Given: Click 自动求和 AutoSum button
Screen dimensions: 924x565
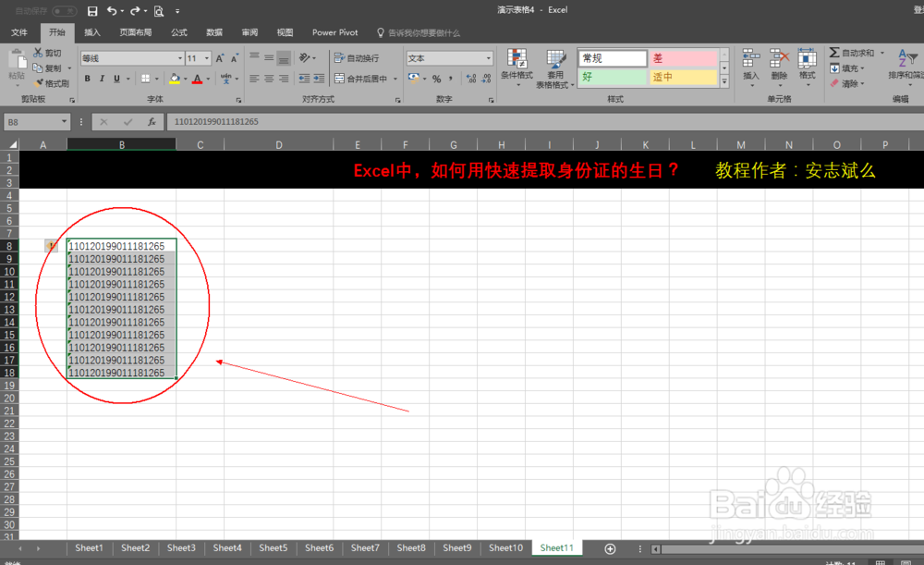Looking at the screenshot, I should 852,53.
